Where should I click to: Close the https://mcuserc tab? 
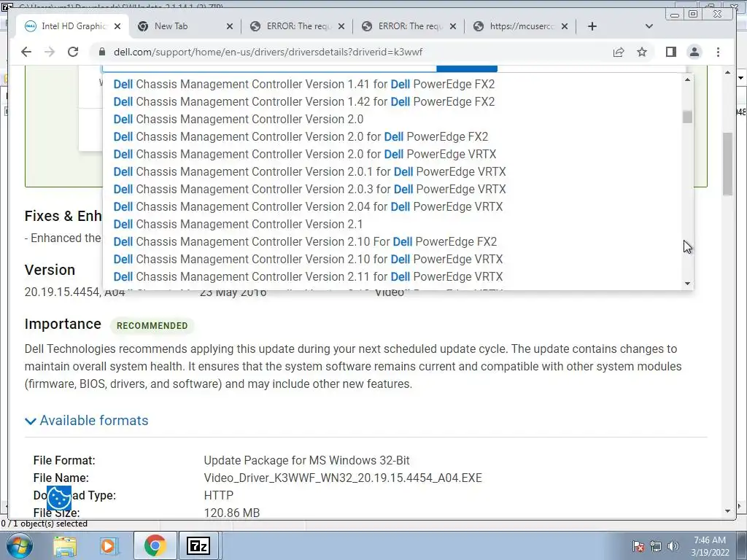[565, 26]
